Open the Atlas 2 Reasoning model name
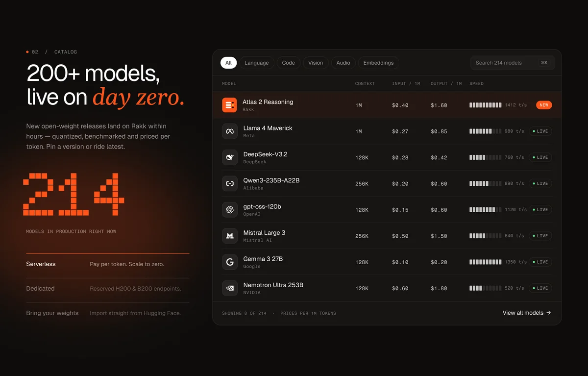The width and height of the screenshot is (588, 376). click(268, 102)
